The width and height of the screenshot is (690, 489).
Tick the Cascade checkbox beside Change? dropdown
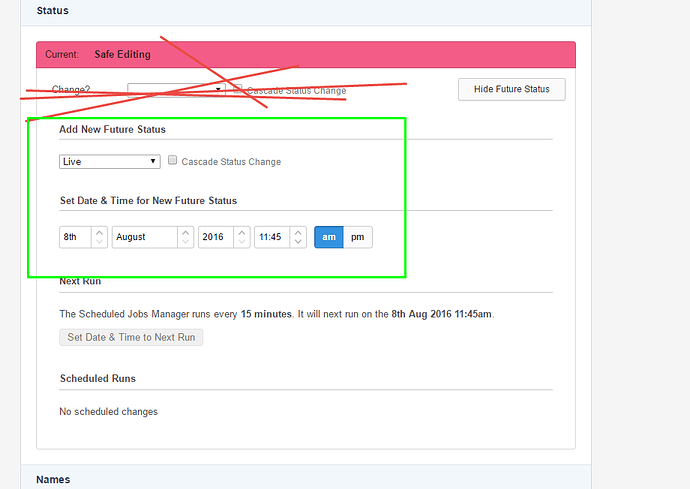(238, 89)
